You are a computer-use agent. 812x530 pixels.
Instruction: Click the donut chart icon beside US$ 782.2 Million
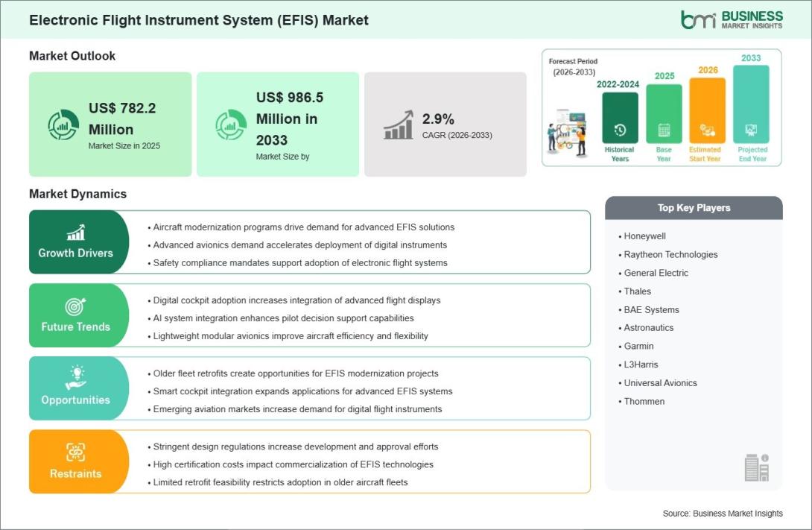[63, 124]
